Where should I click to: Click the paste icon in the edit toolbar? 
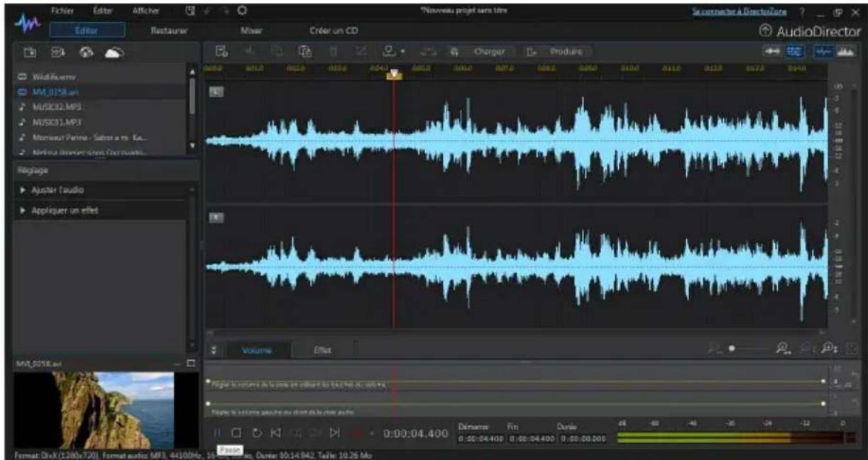[305, 52]
